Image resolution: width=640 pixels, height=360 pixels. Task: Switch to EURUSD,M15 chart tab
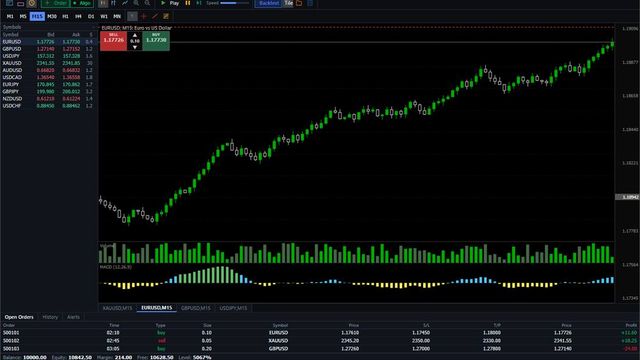point(157,308)
